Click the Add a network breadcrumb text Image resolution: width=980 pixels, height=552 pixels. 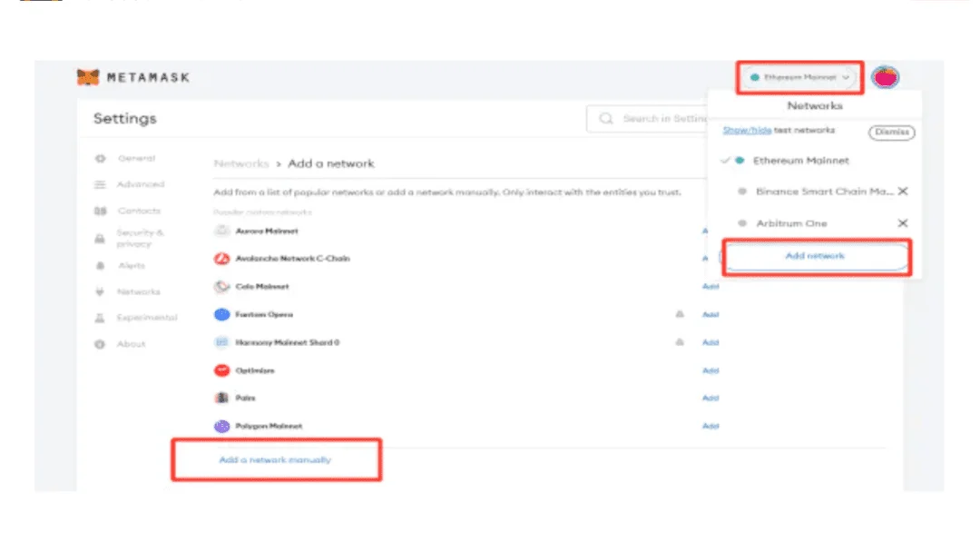331,163
